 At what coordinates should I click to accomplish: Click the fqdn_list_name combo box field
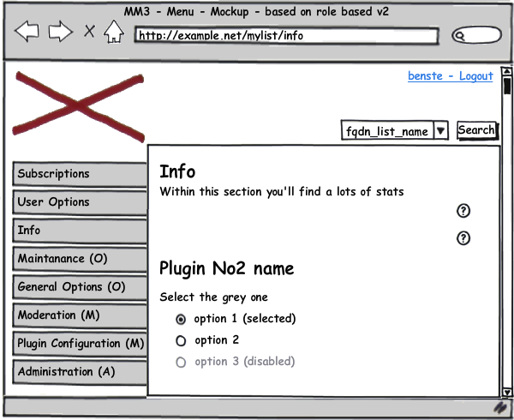(x=386, y=130)
